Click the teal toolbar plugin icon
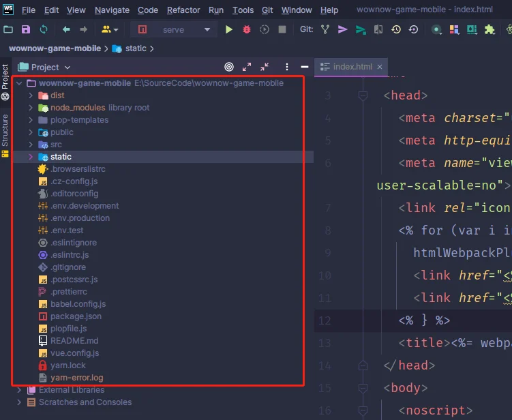The width and height of the screenshot is (512, 420). (472, 30)
